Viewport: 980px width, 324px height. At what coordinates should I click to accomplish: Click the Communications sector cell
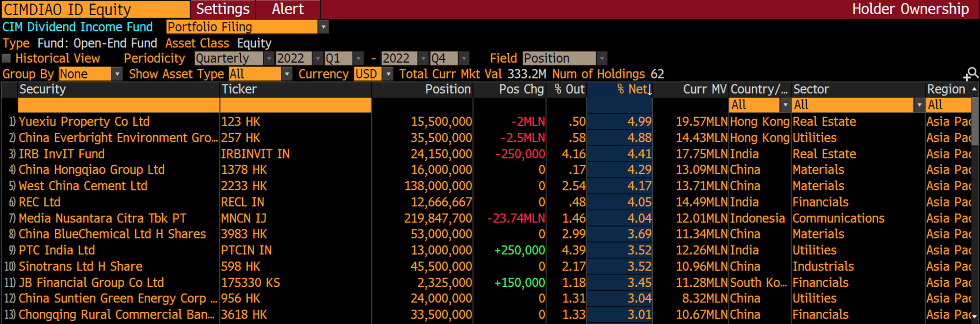pyautogui.click(x=838, y=218)
